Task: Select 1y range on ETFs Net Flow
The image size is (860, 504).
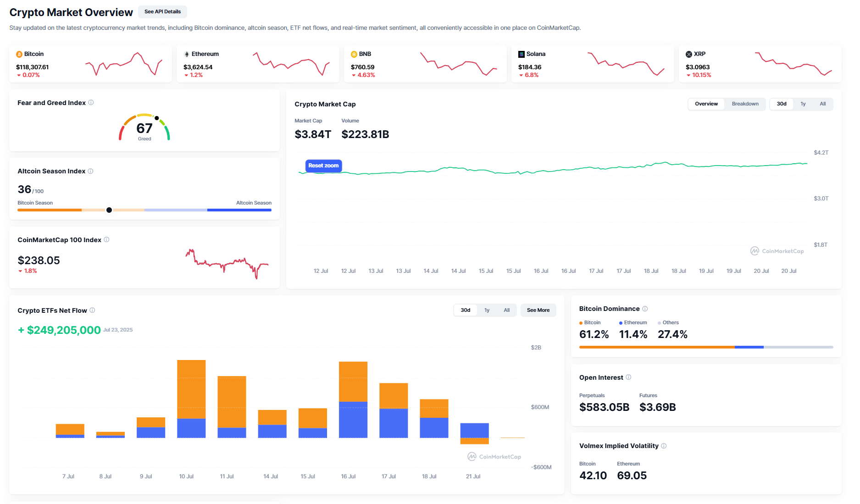Action: click(x=487, y=310)
